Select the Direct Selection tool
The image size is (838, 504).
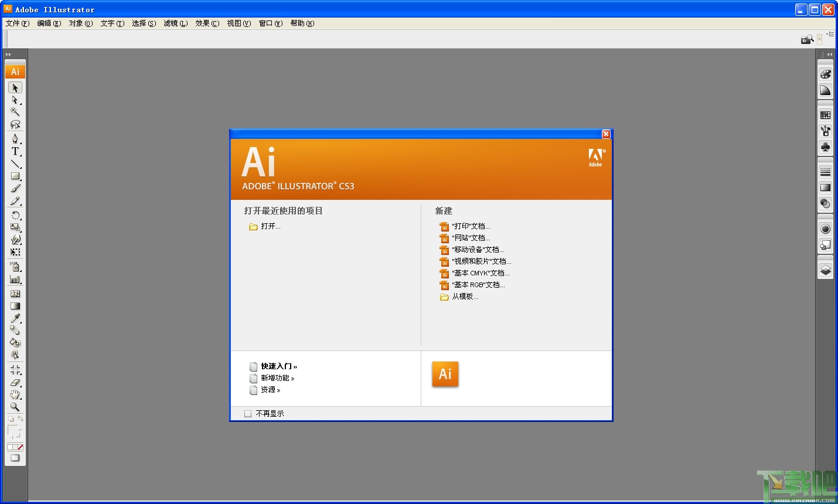[x=15, y=100]
